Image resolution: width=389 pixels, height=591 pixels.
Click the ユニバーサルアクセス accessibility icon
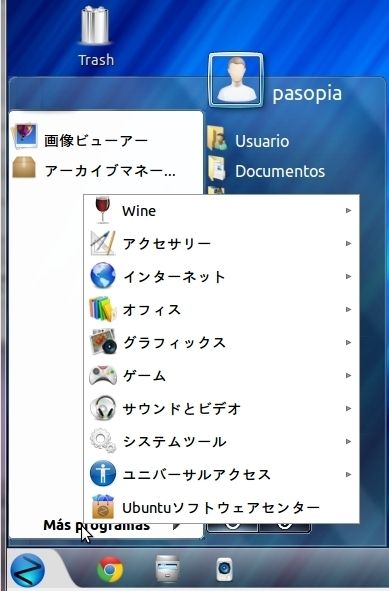103,474
